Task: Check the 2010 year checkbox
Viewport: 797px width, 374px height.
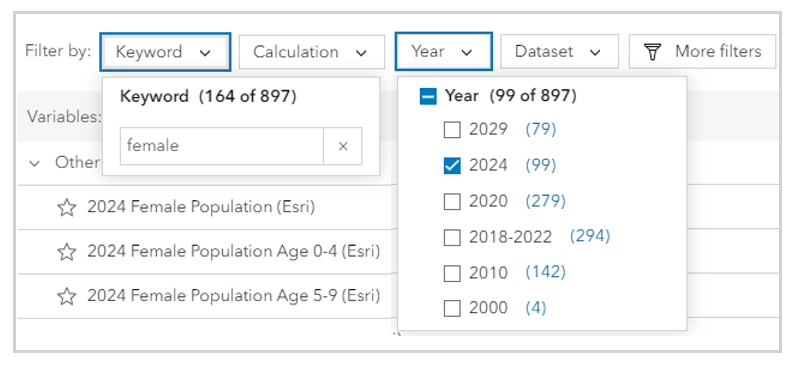Action: (x=452, y=273)
